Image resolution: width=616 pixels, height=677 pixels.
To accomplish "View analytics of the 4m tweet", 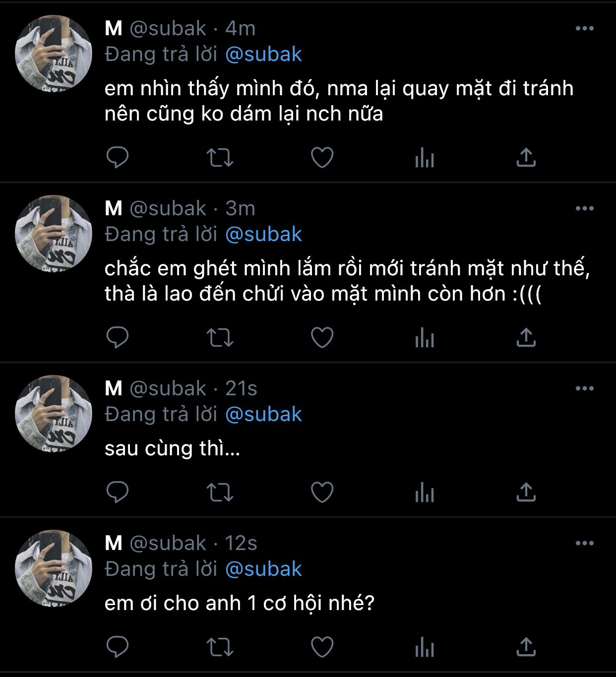I will 425,158.
